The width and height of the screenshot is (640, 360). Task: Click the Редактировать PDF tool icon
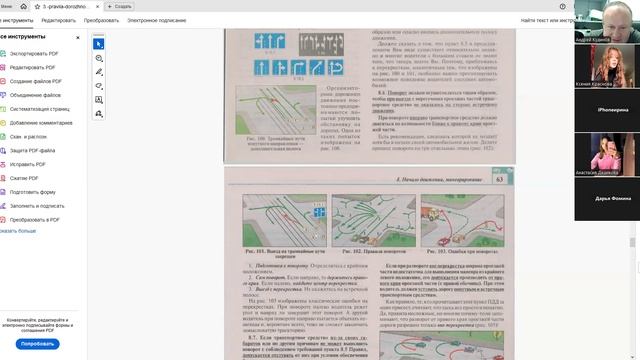point(3,67)
